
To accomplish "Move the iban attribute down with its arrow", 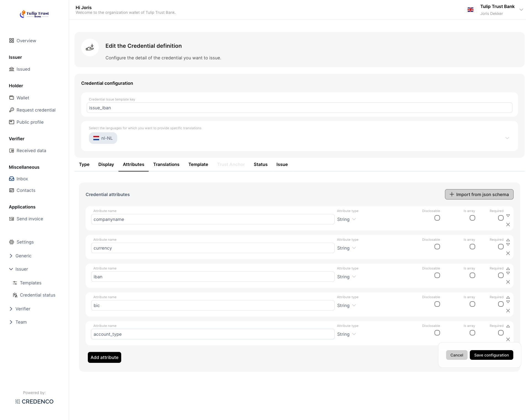I will [x=508, y=273].
